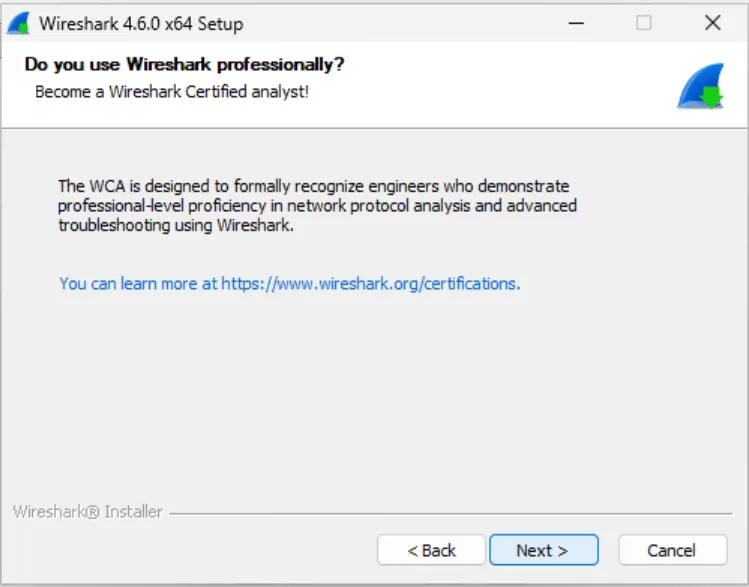Click the "Become a Wireshark Certified analyst!" subtitle
The image size is (749, 587).
[x=172, y=91]
